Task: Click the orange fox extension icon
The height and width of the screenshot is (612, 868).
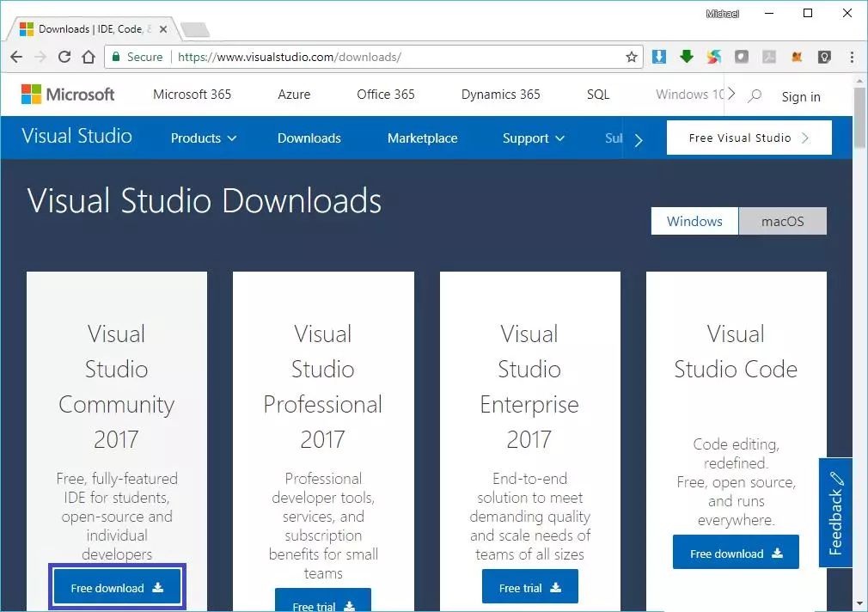Action: click(797, 57)
